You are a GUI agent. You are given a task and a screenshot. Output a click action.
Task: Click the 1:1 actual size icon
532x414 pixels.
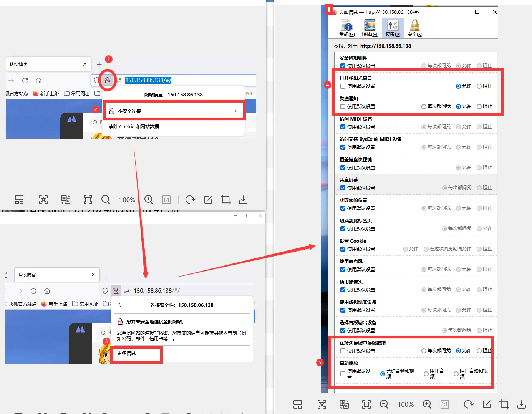click(166, 200)
